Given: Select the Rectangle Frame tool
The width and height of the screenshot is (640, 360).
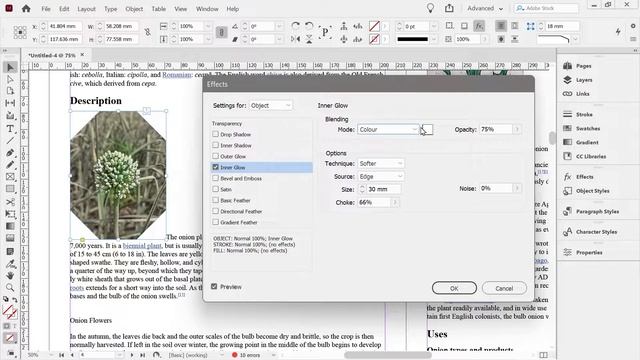Looking at the screenshot, I should [x=10, y=177].
